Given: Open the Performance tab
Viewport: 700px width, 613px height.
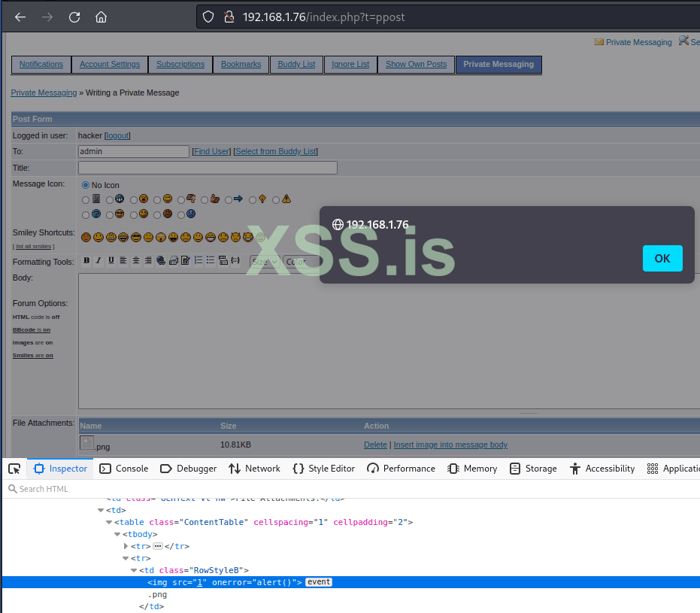Looking at the screenshot, I should (401, 469).
